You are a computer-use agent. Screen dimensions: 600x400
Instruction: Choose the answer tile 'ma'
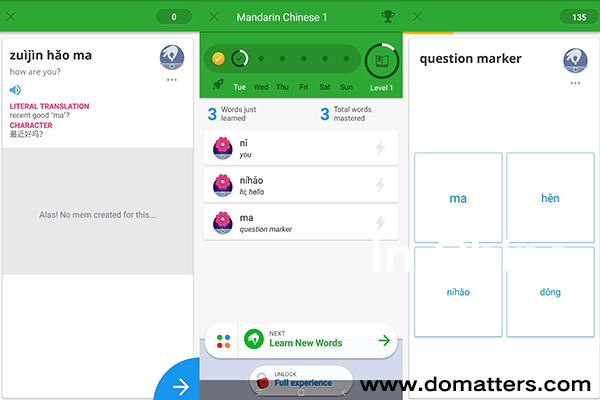(x=458, y=198)
